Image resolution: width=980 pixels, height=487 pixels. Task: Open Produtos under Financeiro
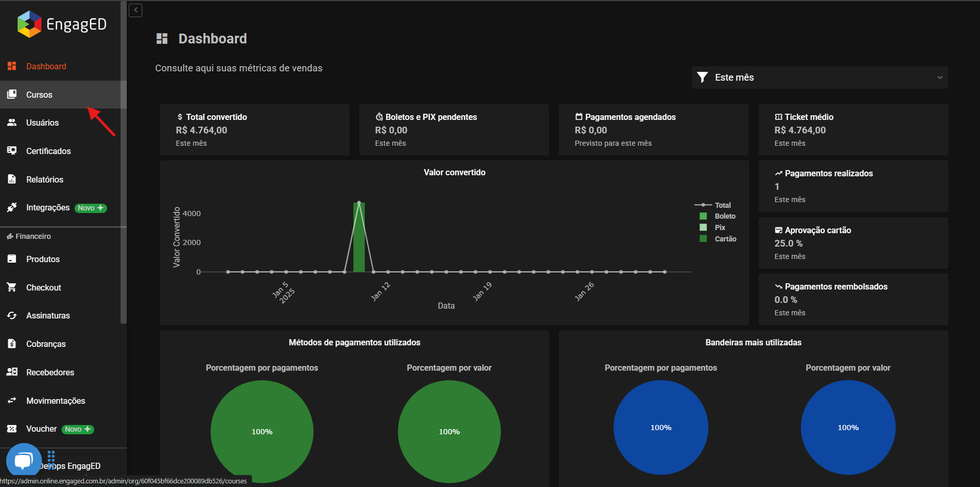pos(61,259)
